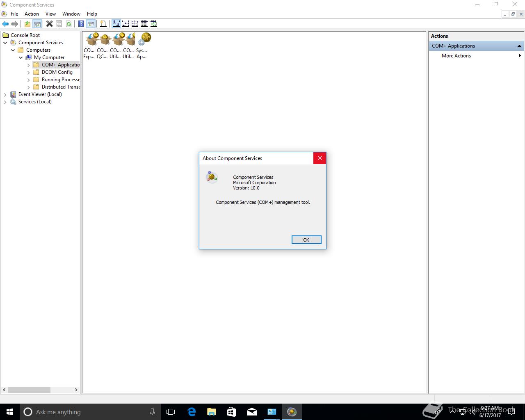Refresh the view using the toolbar icon
Viewport: 525px width, 420px height.
click(x=68, y=24)
